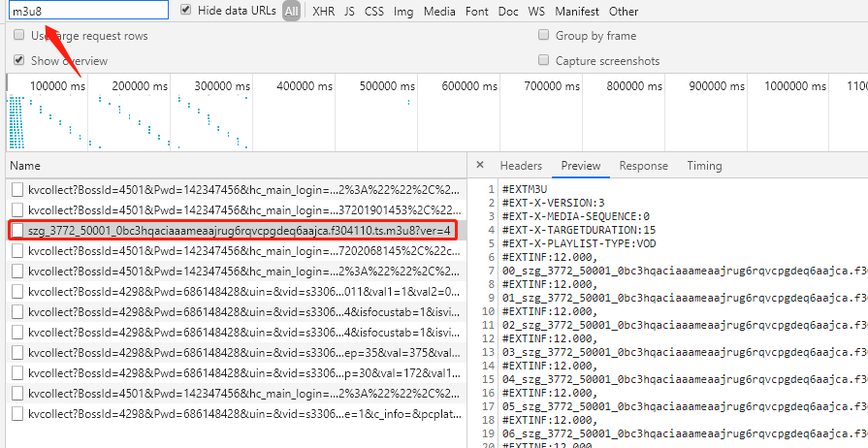Enable the Group by frame checkbox

[544, 36]
